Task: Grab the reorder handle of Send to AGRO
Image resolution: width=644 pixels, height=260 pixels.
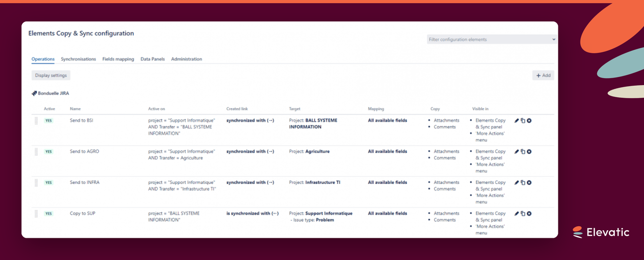Action: (x=36, y=152)
